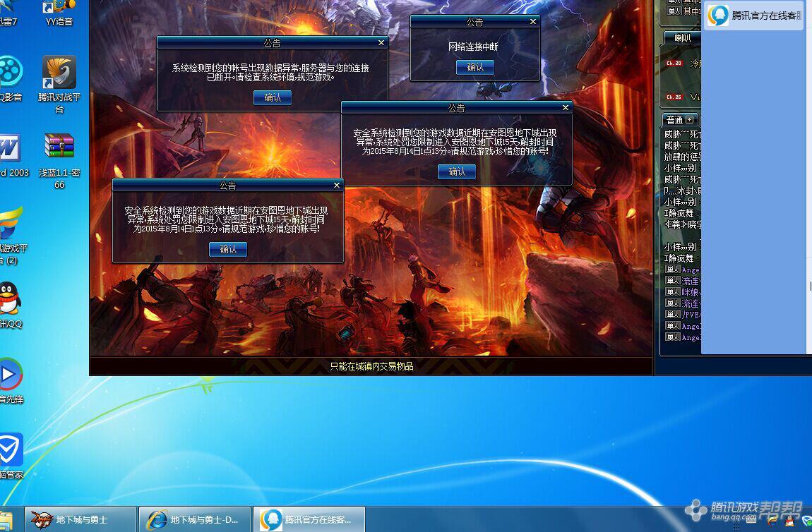Viewport: 812px width, 532px height.
Task: Switch to the 普通 chat tab
Action: pos(674,119)
